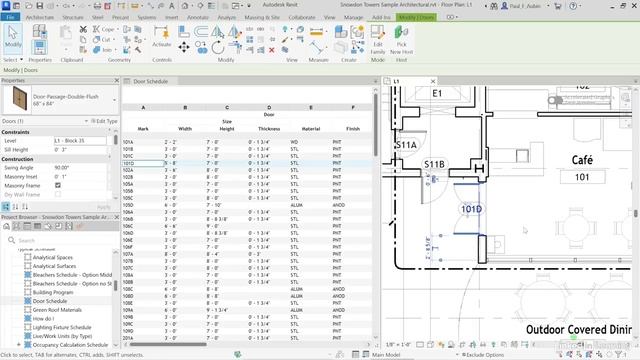This screenshot has width=640, height=360.
Task: Click the Properties palette ribbon icon
Action: click(x=40, y=47)
